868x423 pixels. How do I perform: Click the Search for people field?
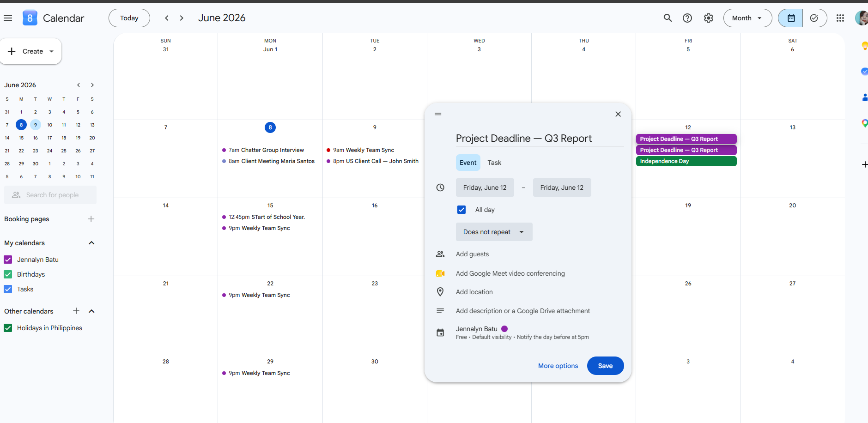click(x=50, y=195)
